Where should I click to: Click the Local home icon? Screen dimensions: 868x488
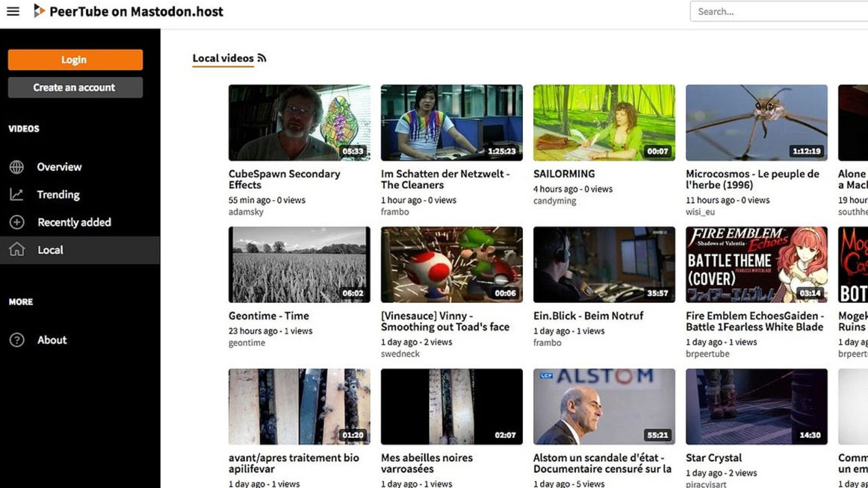click(16, 250)
